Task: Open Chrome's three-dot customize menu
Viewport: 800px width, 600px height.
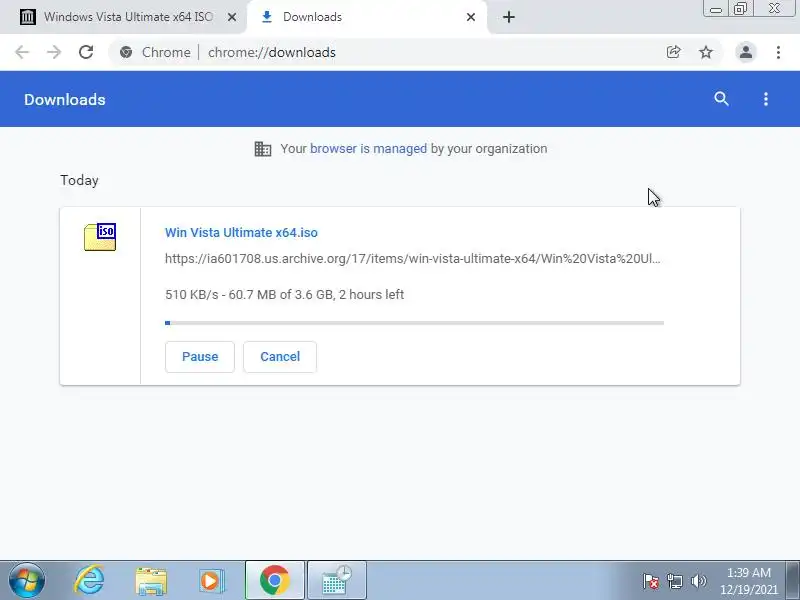Action: pos(778,52)
